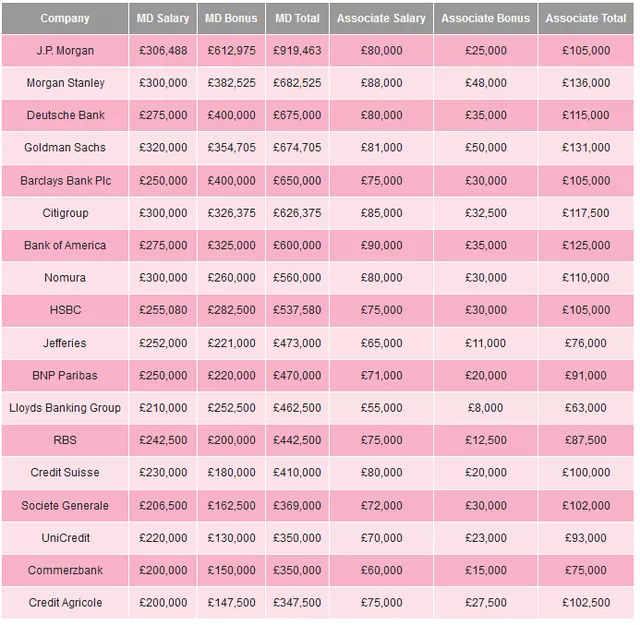The width and height of the screenshot is (640, 625).
Task: Click the MD Salary column header
Action: (163, 18)
